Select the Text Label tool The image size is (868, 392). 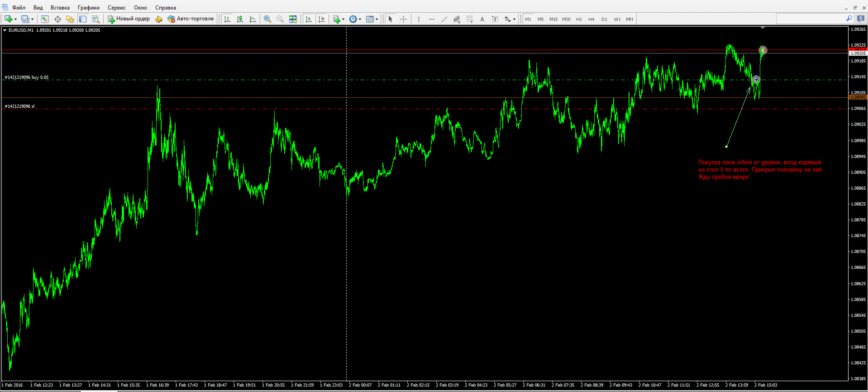tap(495, 19)
